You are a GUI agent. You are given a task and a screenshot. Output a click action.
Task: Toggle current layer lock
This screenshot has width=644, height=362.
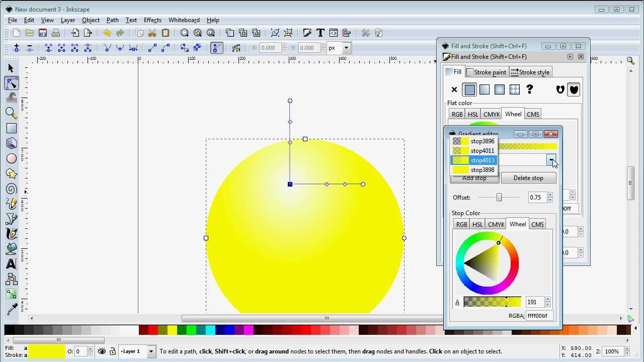pyautogui.click(x=113, y=351)
